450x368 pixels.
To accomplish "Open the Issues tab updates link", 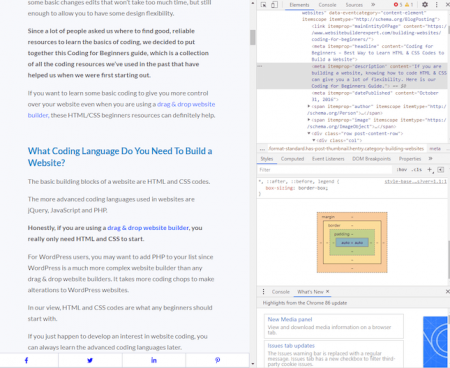I will (x=291, y=346).
